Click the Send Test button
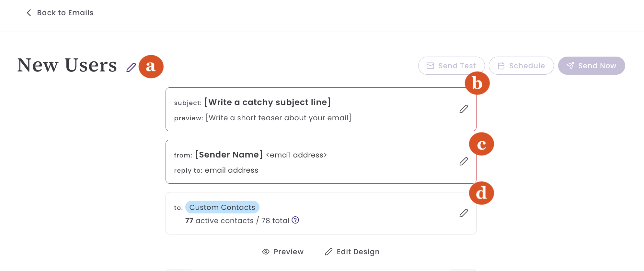 (x=451, y=66)
